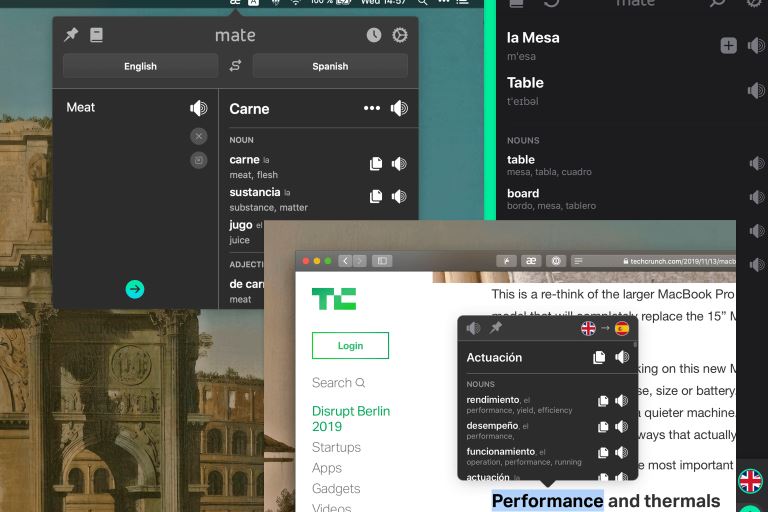Play pronunciation of Carne heading
Viewport: 768px width, 512px height.
click(x=399, y=108)
